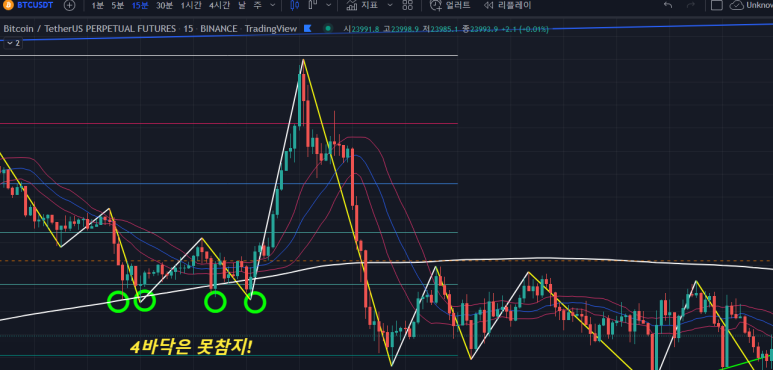This screenshot has height=370, width=773.
Task: Click the fourth green circle marker
Action: 255,302
